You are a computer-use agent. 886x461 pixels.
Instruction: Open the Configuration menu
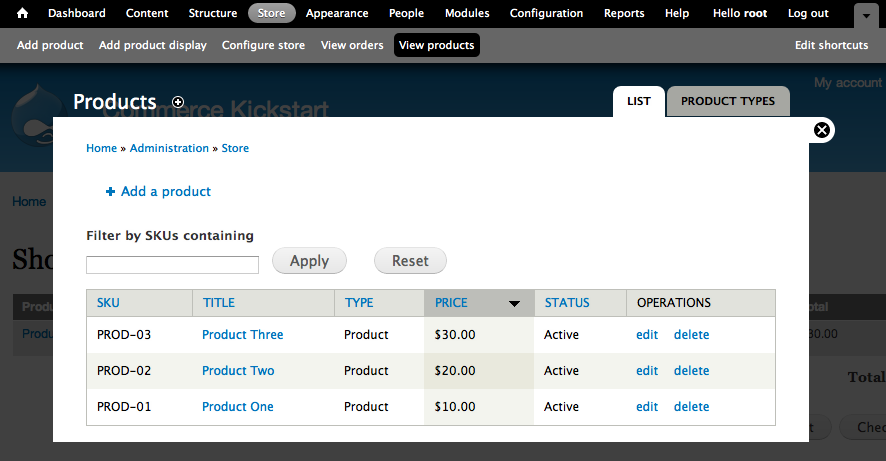[x=546, y=13]
